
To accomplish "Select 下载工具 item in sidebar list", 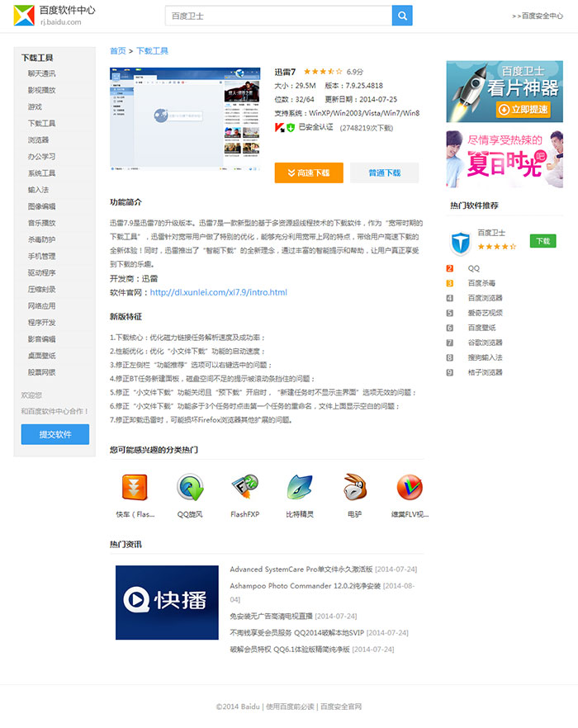I will coord(41,123).
